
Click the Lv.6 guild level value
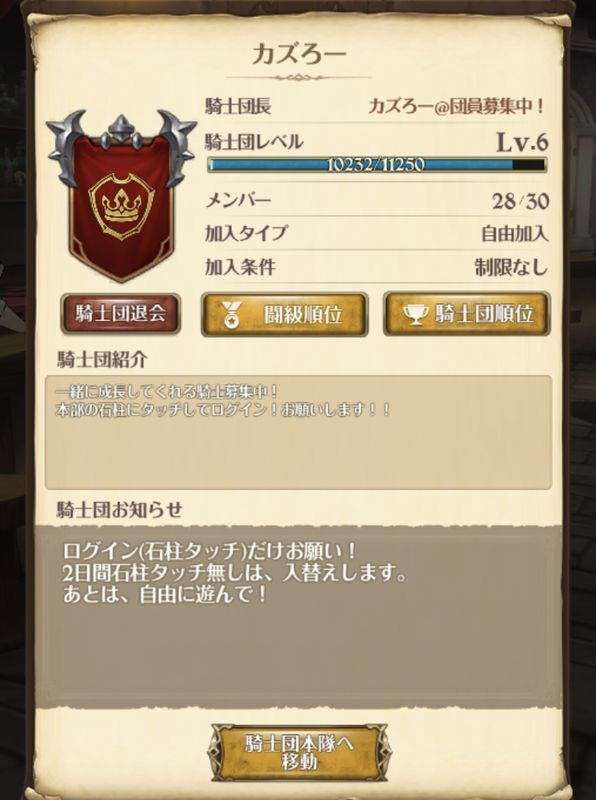pos(522,141)
